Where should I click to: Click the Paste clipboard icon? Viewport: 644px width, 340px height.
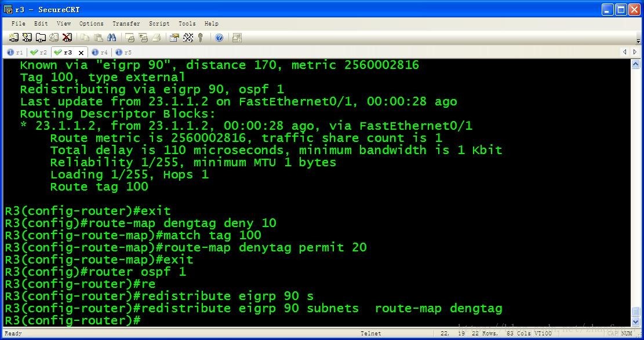click(98, 38)
